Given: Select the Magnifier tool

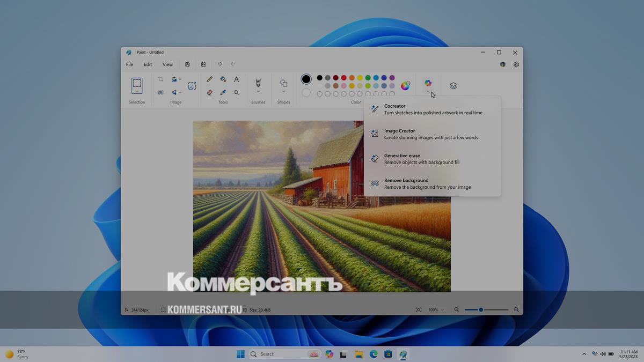Looking at the screenshot, I should click(236, 92).
